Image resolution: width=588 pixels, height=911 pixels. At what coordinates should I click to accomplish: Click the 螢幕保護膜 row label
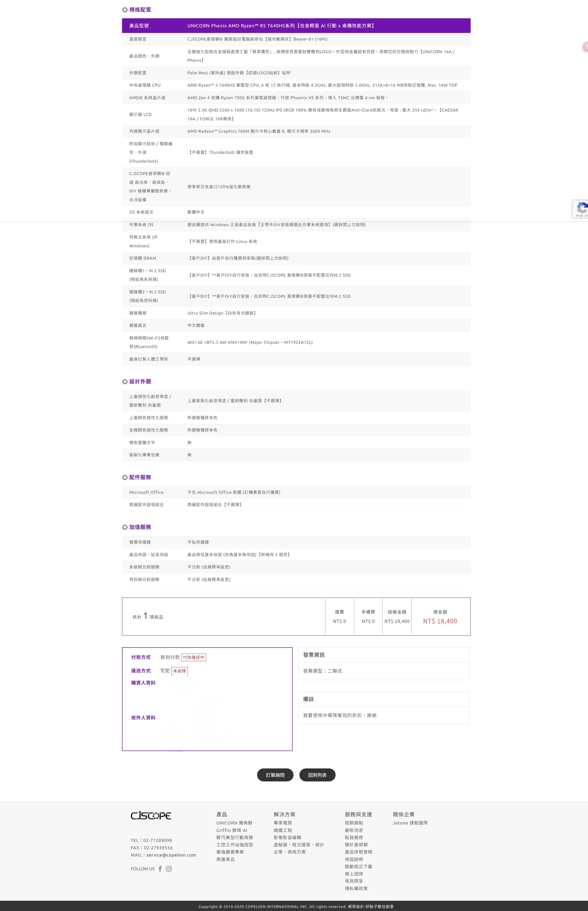(x=140, y=542)
